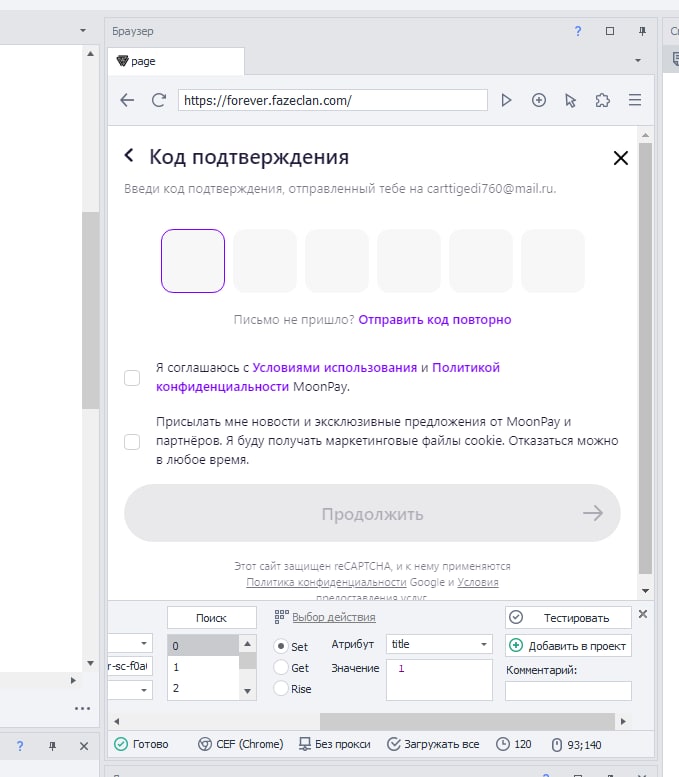679x777 pixels.
Task: Click the Продолжить button
Action: click(372, 513)
